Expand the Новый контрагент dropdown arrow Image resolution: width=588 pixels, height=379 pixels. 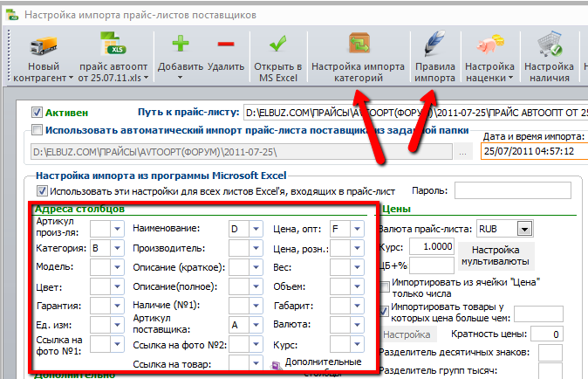pyautogui.click(x=71, y=78)
